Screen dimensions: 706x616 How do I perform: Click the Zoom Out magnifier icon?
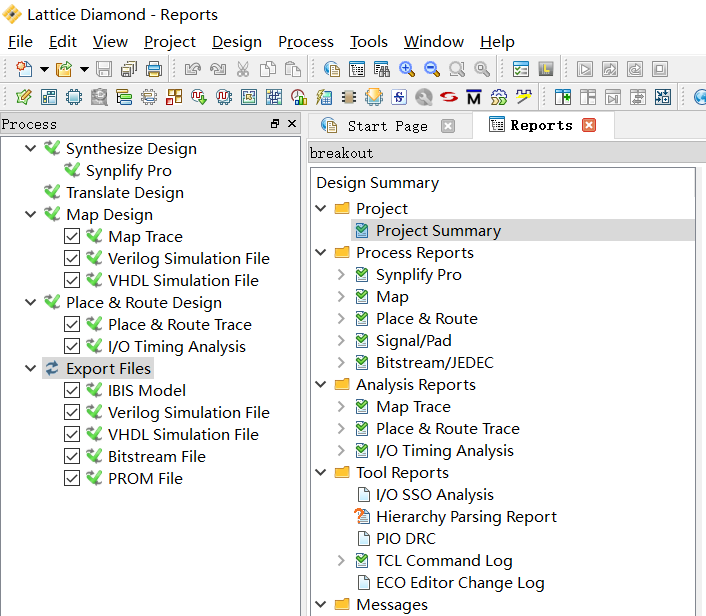(432, 69)
